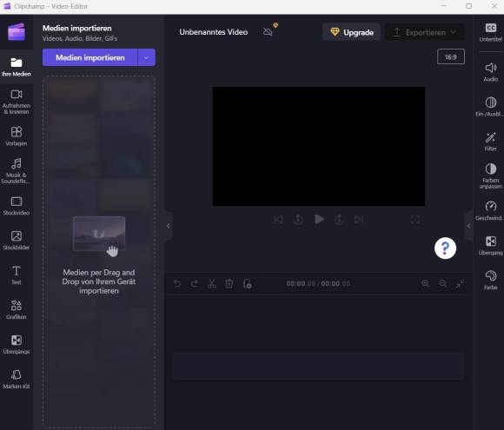Screen dimensions: 504x430
Task: Click the drag and drop media thumbnail
Action: tap(99, 234)
